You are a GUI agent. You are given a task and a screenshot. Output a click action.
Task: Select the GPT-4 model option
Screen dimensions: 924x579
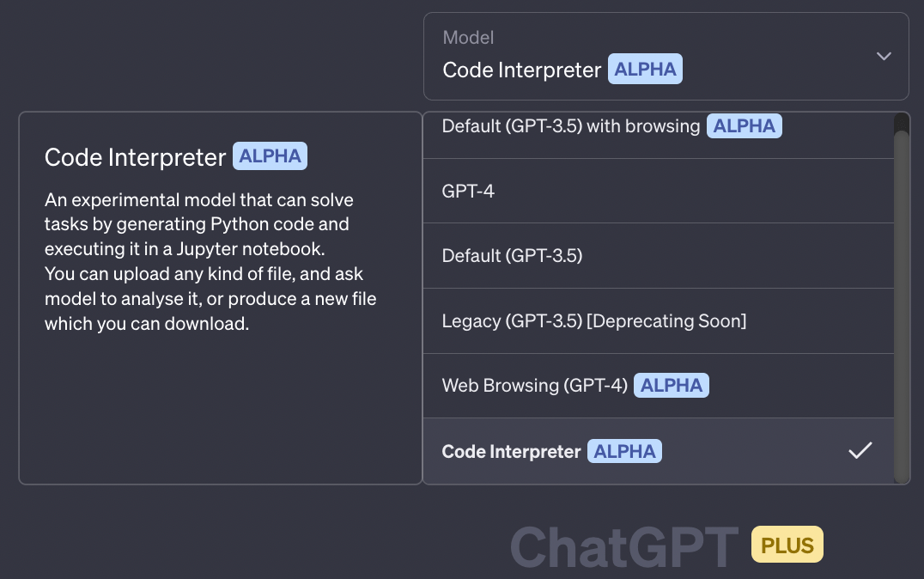(x=468, y=191)
